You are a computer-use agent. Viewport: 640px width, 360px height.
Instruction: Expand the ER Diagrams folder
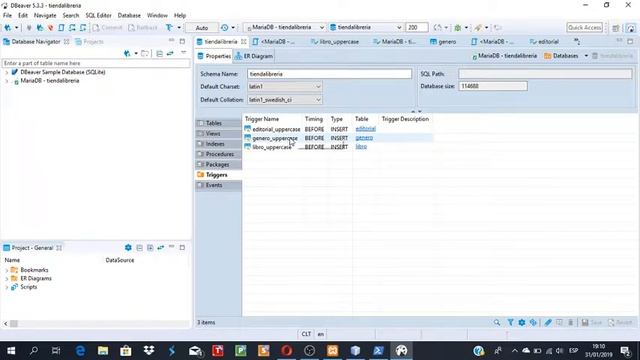pyautogui.click(x=7, y=279)
